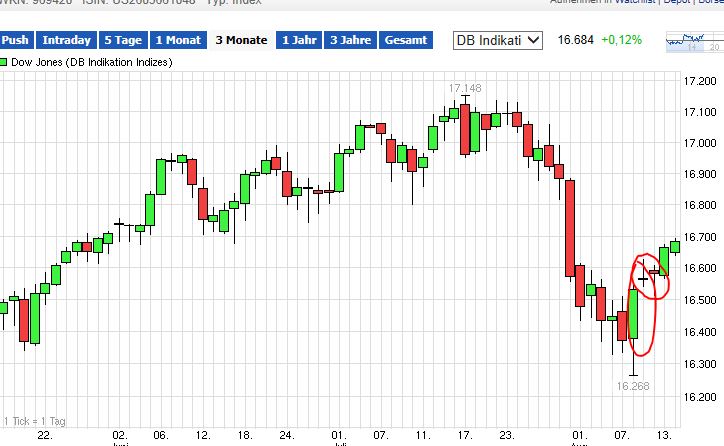
Task: Click the 07. August date label
Action: pyautogui.click(x=621, y=435)
